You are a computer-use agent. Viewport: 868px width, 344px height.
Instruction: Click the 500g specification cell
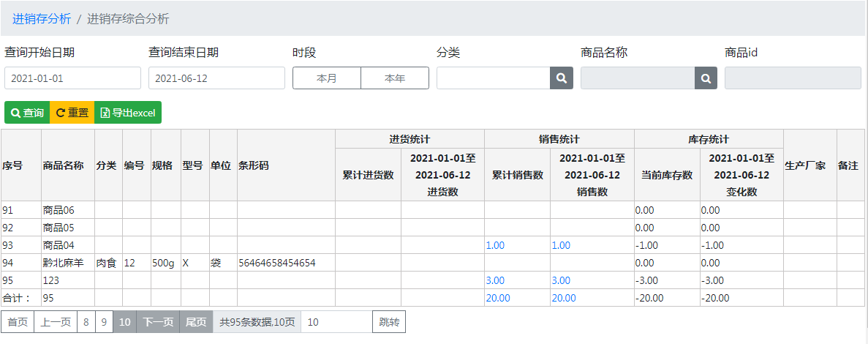165,263
